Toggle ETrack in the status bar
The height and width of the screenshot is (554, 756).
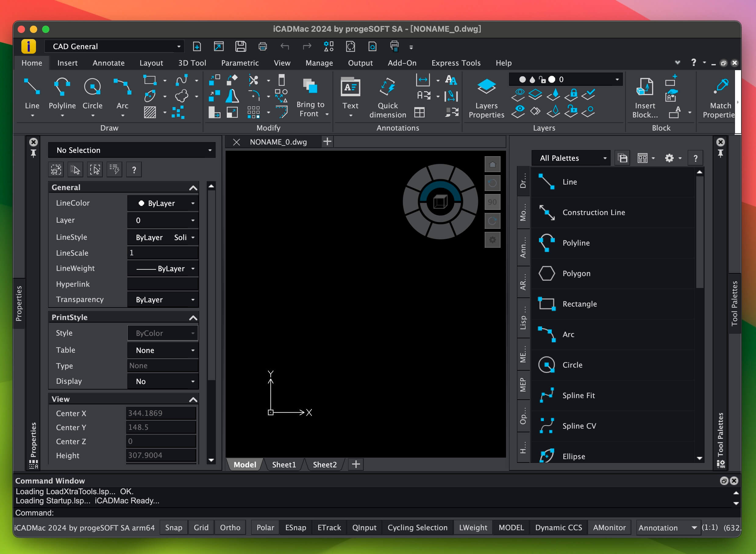click(329, 527)
